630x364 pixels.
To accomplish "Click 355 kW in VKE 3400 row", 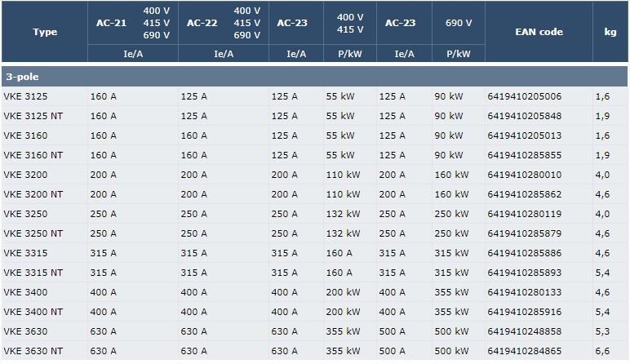I will click(451, 292).
